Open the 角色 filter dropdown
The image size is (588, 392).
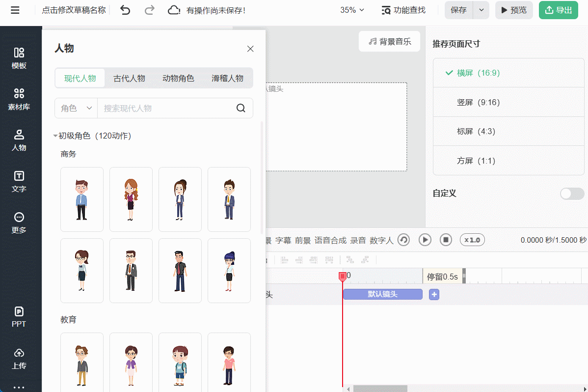(75, 108)
